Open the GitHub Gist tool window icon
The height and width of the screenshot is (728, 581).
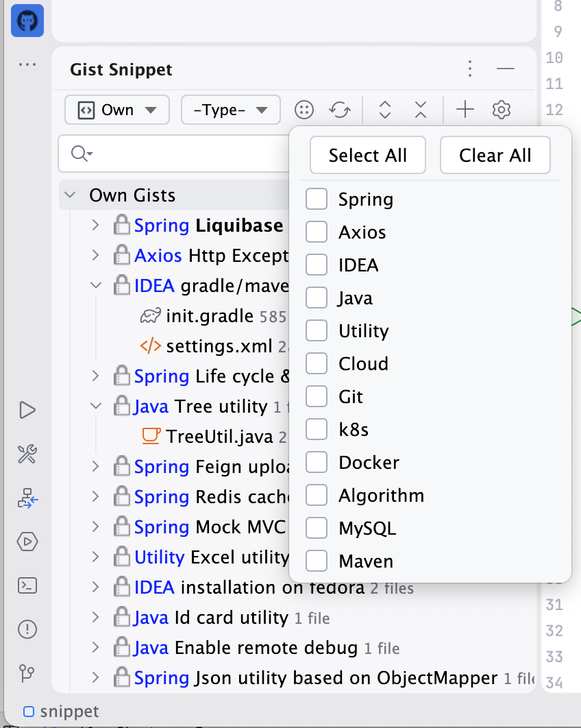point(27,21)
